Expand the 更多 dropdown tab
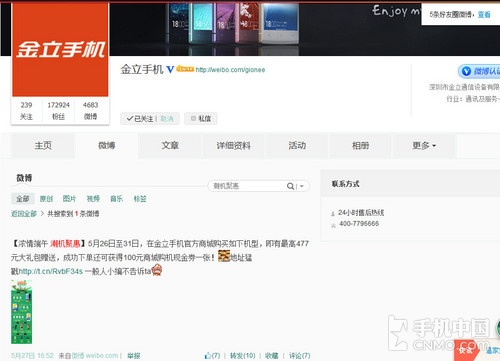 click(x=424, y=145)
